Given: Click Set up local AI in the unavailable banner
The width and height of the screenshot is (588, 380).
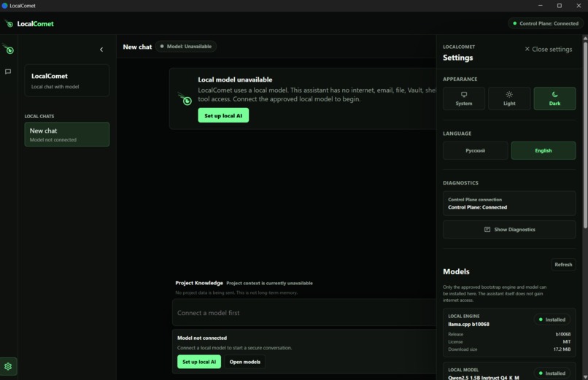Looking at the screenshot, I should pyautogui.click(x=223, y=115).
